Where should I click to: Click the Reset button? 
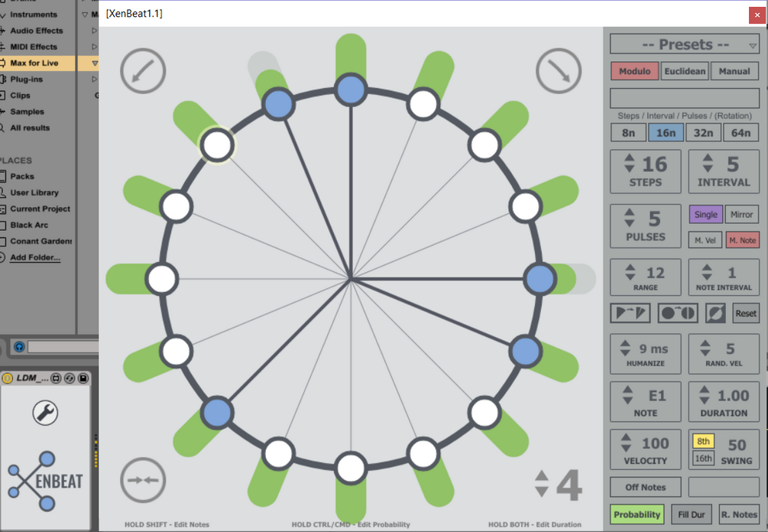point(746,313)
